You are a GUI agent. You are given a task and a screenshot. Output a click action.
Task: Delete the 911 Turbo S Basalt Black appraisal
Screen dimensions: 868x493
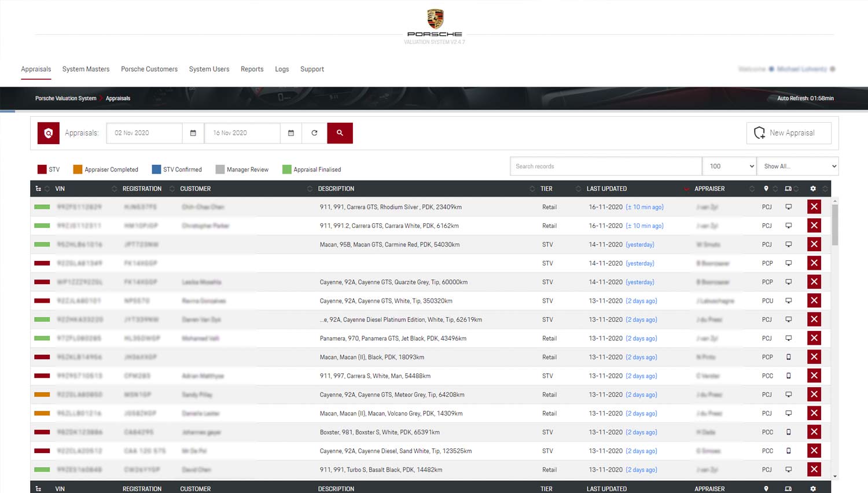click(x=814, y=469)
